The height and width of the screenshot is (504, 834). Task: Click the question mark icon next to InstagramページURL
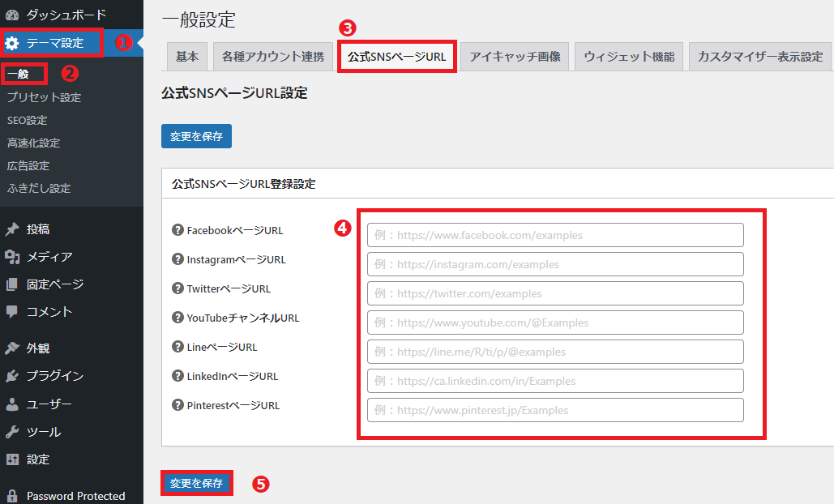coord(178,259)
